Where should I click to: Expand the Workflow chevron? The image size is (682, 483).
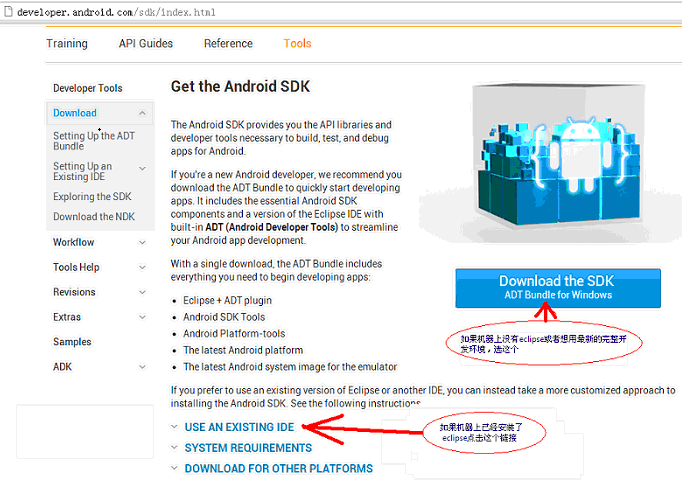[x=142, y=242]
